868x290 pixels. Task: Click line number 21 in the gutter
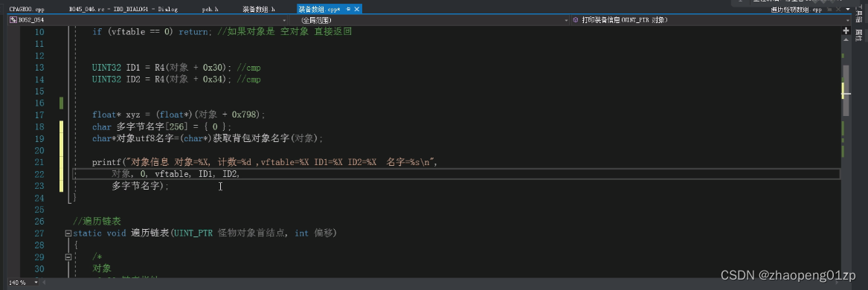39,162
